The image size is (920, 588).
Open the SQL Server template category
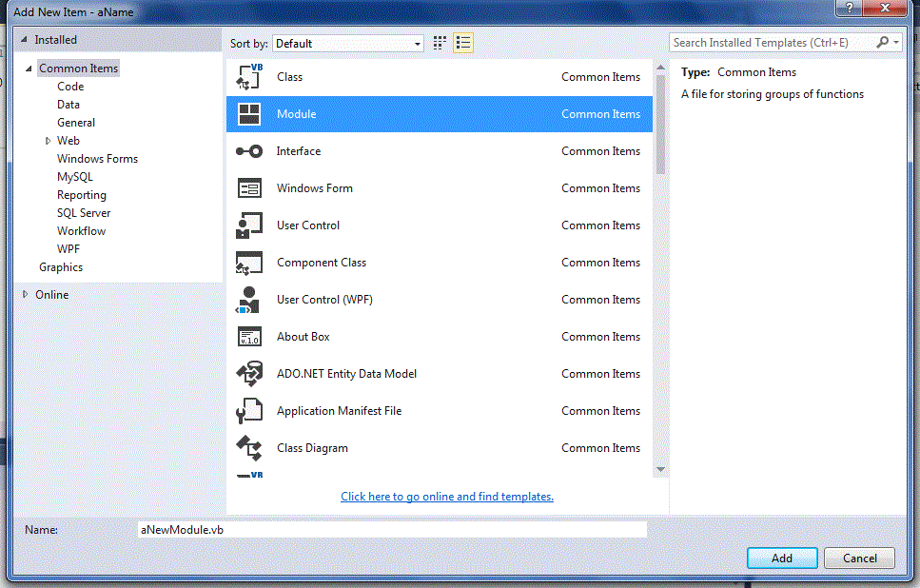click(x=83, y=212)
